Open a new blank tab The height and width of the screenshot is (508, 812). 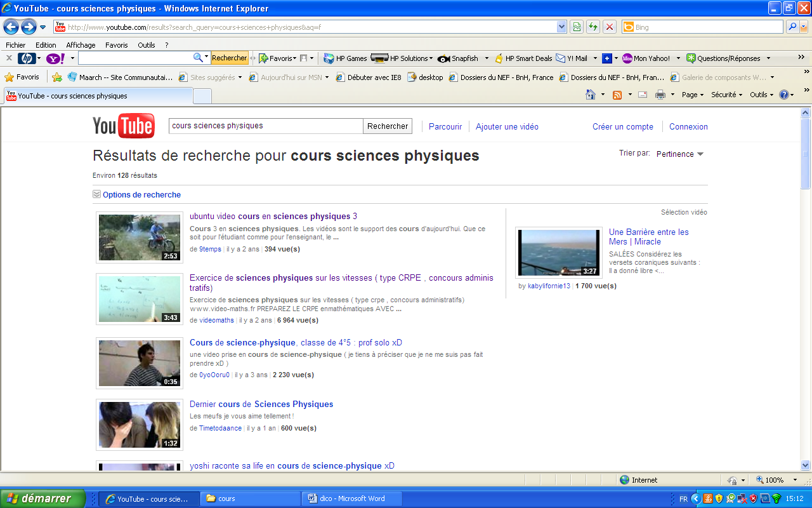202,97
